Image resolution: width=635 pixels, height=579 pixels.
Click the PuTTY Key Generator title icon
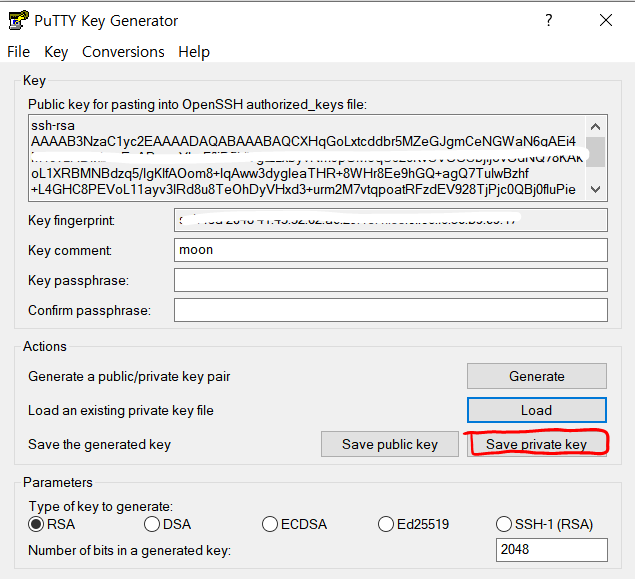point(18,20)
